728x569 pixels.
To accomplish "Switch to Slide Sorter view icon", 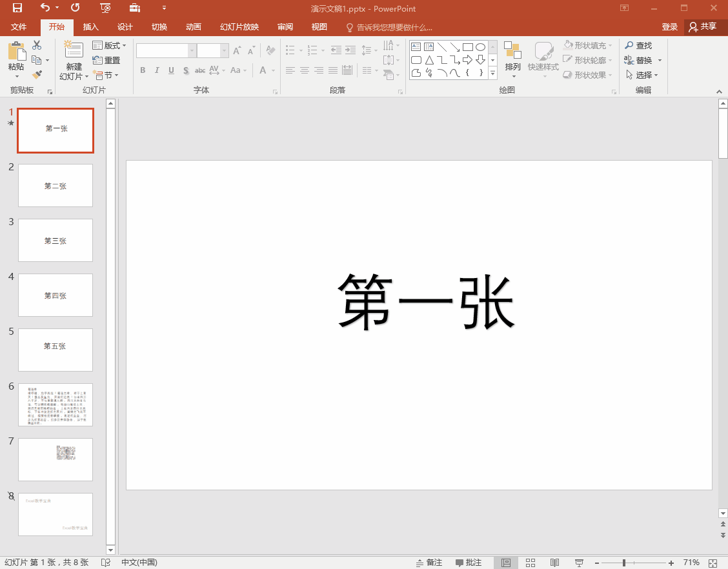I will tap(531, 563).
